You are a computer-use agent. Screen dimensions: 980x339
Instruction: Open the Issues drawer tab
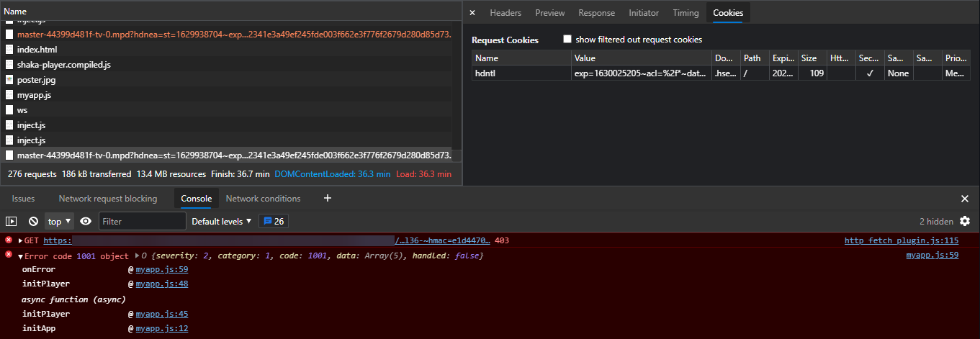click(x=23, y=199)
